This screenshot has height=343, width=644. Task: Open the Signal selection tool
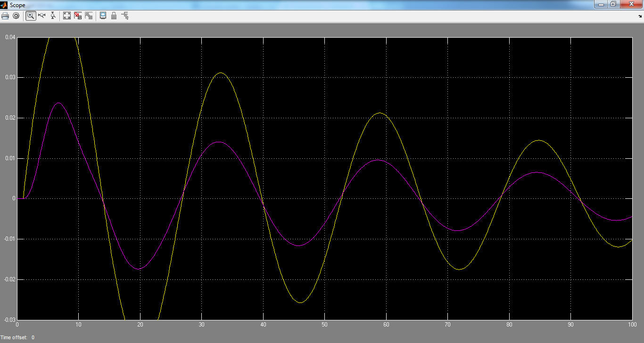(125, 16)
